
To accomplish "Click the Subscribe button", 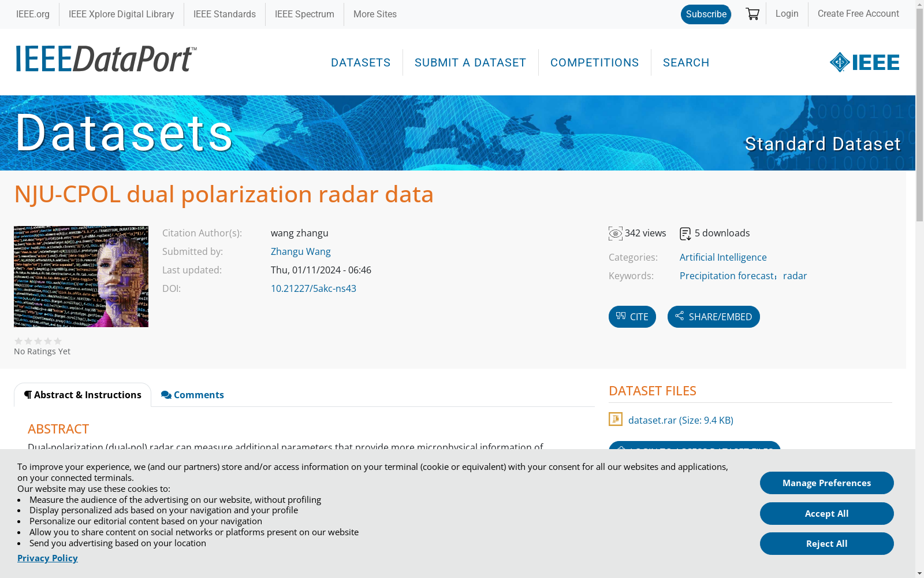I will coord(706,14).
